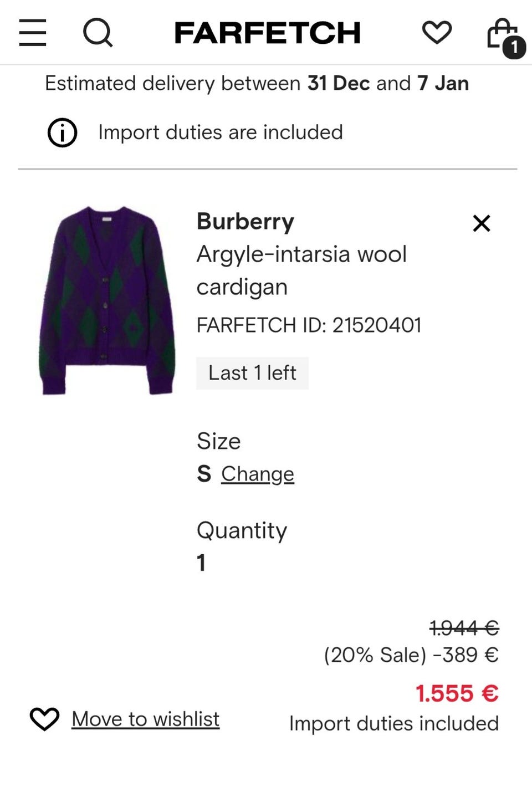532x792 pixels.
Task: Click the Change size link
Action: pyautogui.click(x=257, y=474)
